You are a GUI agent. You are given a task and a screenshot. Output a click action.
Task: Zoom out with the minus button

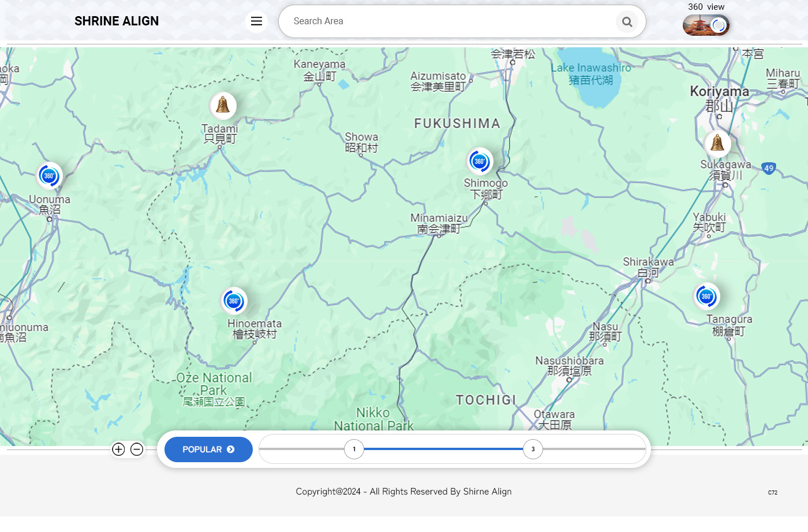pos(137,449)
